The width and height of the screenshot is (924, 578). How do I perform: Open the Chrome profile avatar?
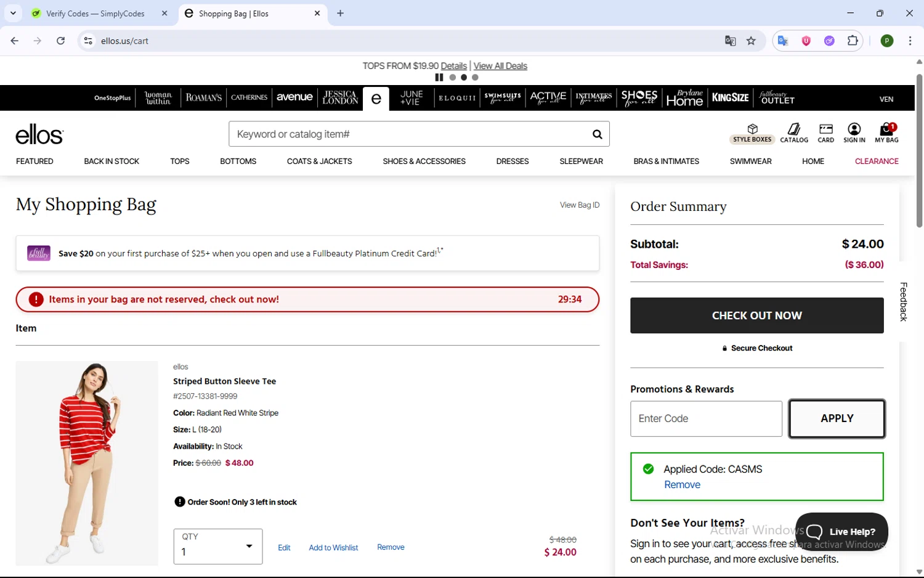[x=887, y=41]
